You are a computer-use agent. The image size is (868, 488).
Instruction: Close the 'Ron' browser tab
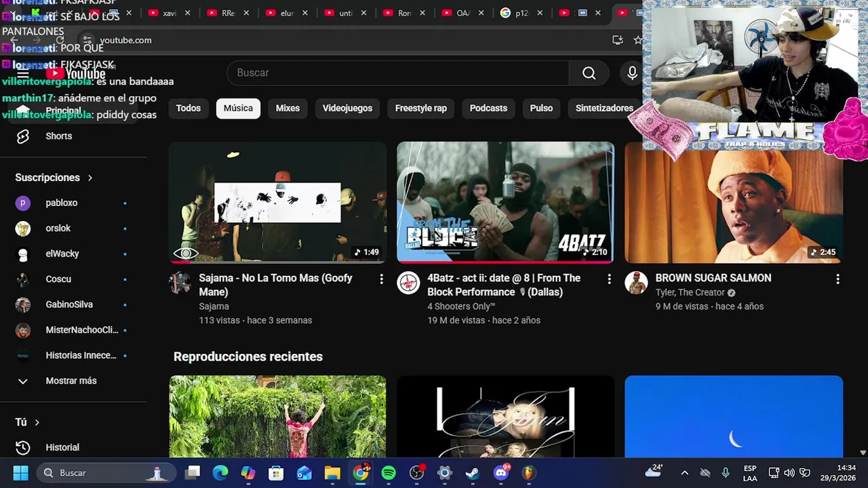click(x=422, y=13)
